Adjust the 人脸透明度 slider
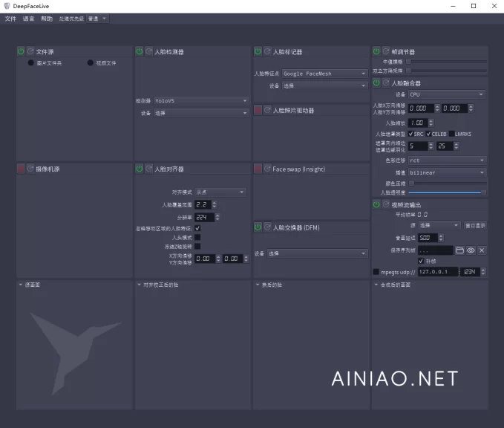The height and width of the screenshot is (428, 504). [x=447, y=192]
